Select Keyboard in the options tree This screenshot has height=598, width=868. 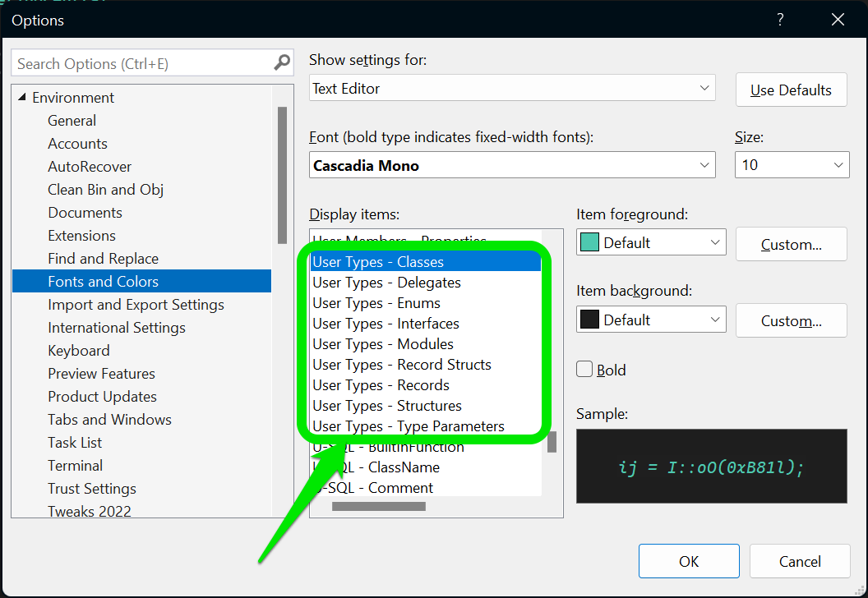click(x=79, y=351)
